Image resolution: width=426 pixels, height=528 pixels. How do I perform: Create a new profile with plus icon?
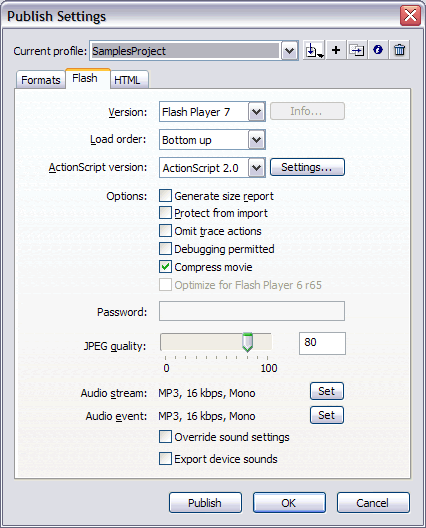[336, 51]
